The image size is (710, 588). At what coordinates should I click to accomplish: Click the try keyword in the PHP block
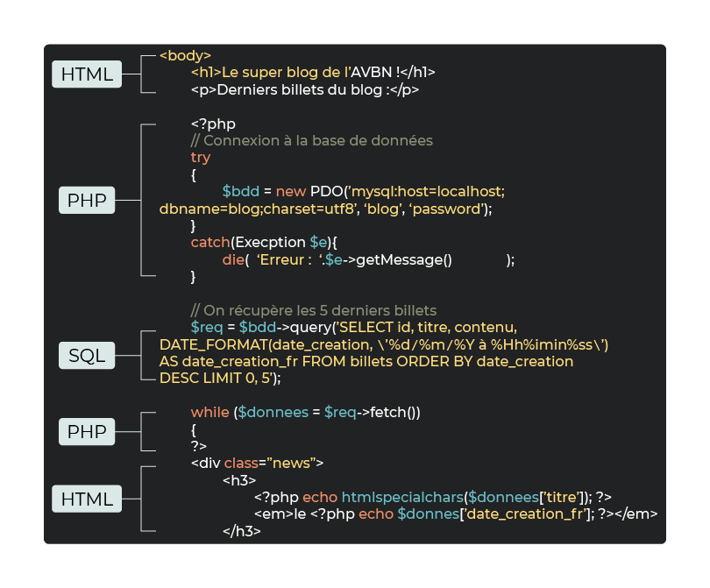point(200,158)
